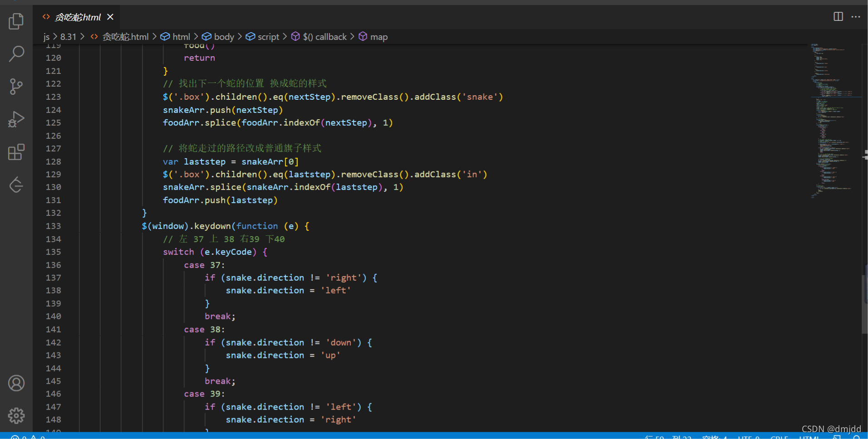This screenshot has height=439, width=868.
Task: Click line number 133 in gutter
Action: (53, 226)
